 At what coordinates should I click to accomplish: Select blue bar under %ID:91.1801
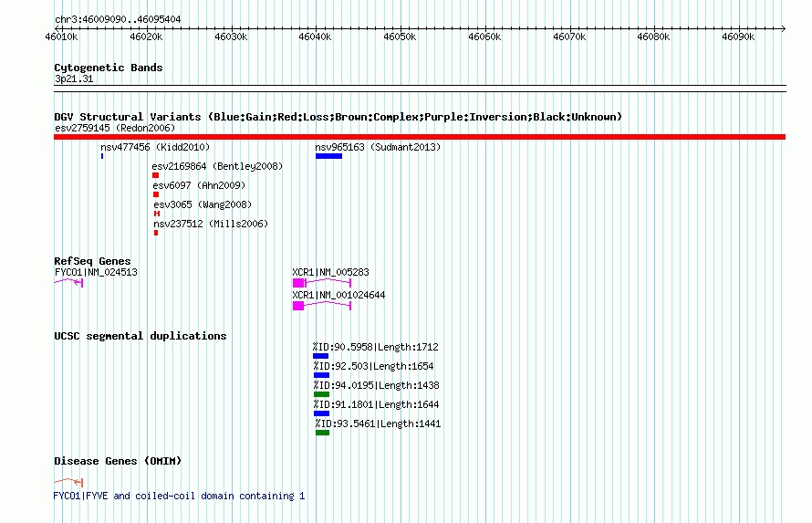point(321,413)
